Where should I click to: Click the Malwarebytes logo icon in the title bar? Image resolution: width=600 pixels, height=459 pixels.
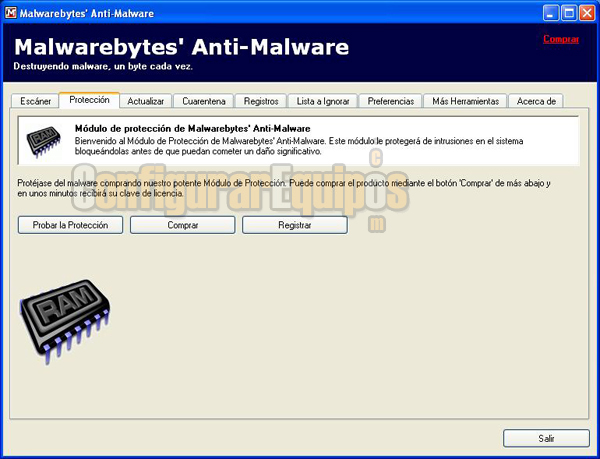coord(11,13)
